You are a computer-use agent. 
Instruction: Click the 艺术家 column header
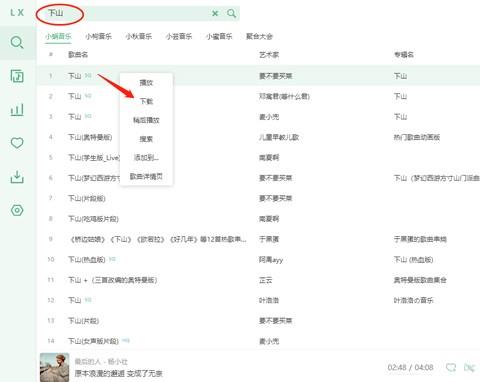tap(269, 54)
